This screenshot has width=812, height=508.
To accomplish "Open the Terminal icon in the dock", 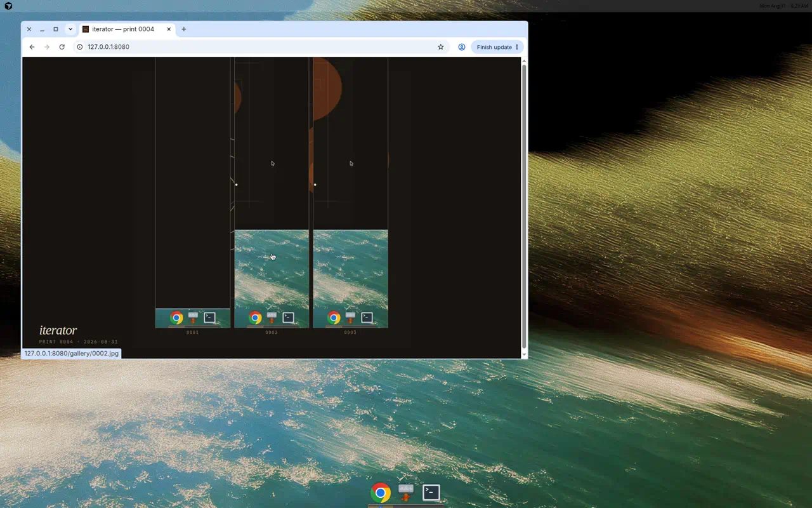I will (x=431, y=492).
